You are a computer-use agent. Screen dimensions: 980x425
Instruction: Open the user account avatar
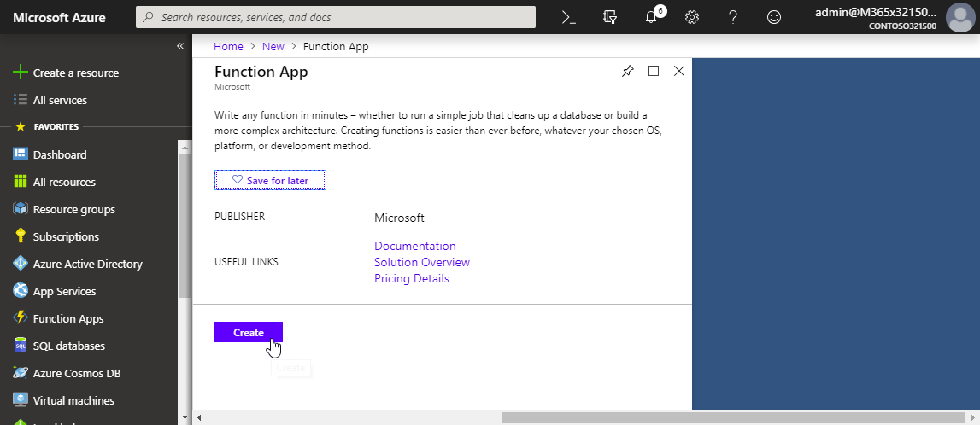[x=960, y=17]
